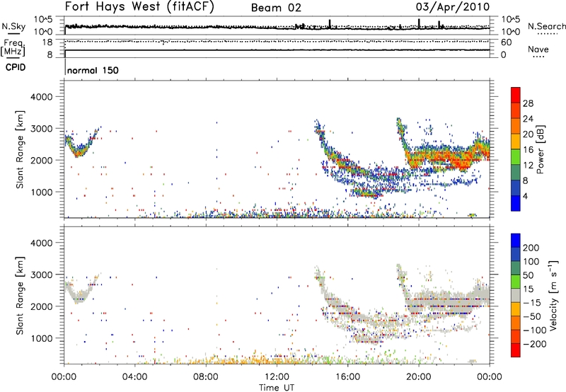Click the '-15' velocity scale value
This screenshot has height=392, width=566.
(532, 303)
